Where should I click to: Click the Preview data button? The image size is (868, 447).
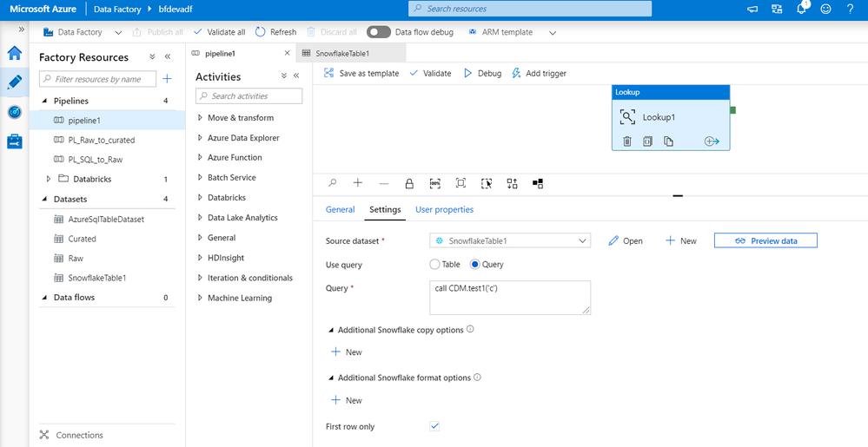pos(765,240)
